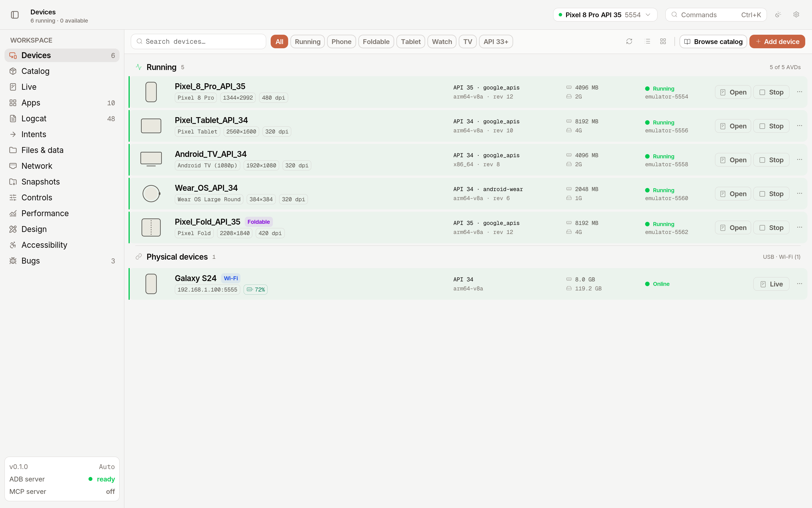Stop the Wear_OS_API_34 emulator
Screen dimensions: 812x508
coord(771,194)
